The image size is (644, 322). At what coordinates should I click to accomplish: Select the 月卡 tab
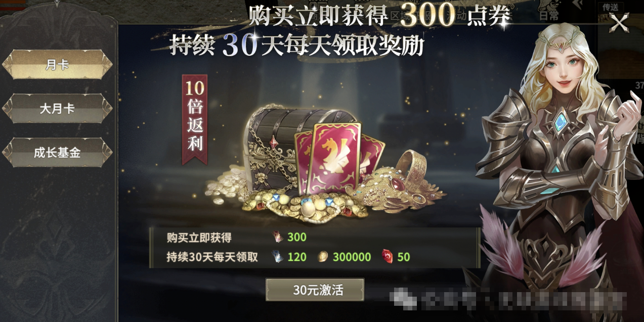tap(57, 64)
